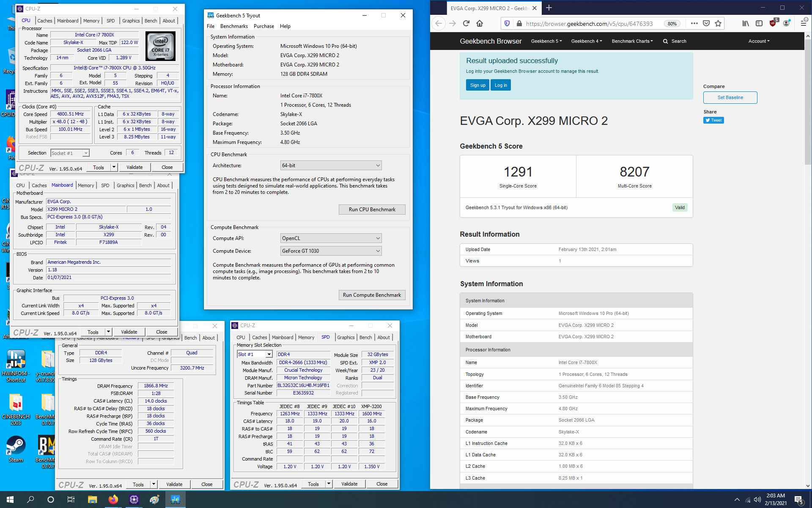Expand Compute API OpenCL dropdown
This screenshot has width=812, height=508.
[331, 238]
